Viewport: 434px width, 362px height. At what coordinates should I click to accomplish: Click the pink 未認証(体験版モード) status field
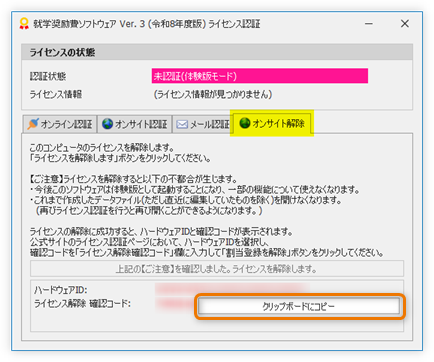[260, 76]
